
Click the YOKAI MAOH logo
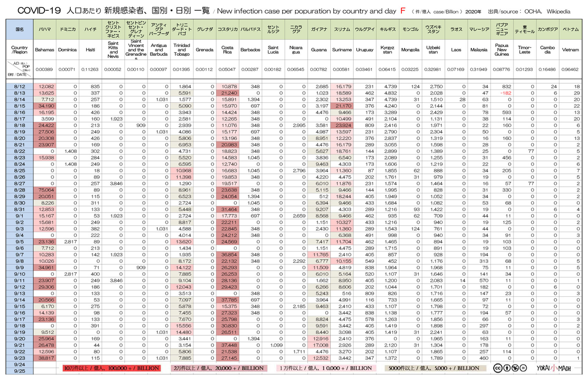(x=554, y=368)
